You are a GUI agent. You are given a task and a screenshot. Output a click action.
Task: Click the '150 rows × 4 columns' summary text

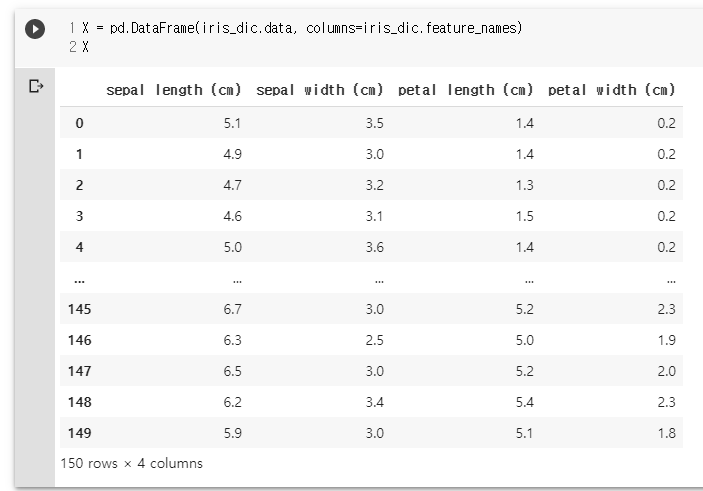point(131,463)
